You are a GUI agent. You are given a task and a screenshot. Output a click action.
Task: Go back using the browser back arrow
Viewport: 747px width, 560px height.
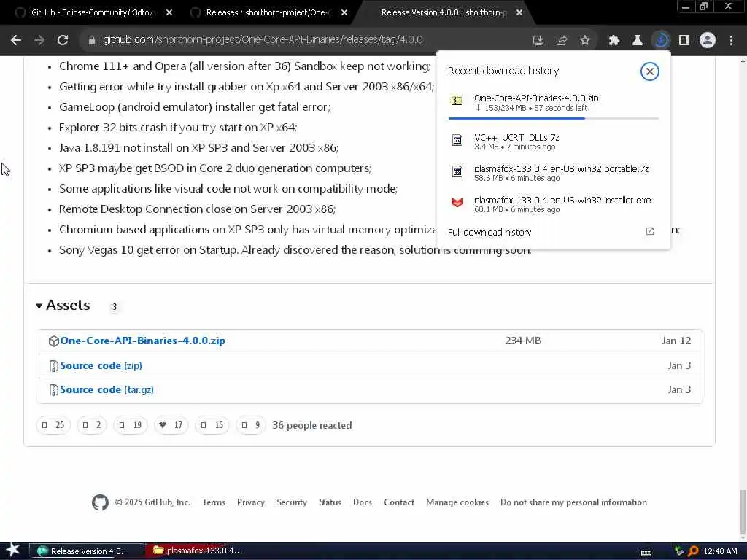tap(16, 40)
